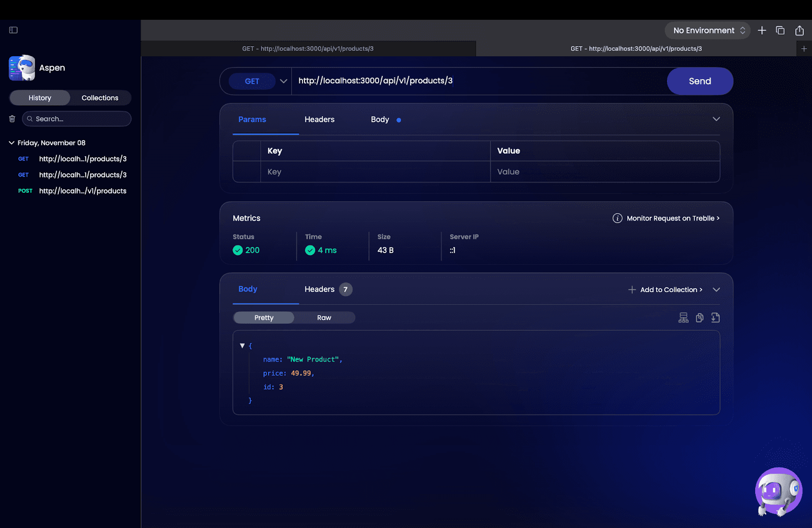Collapse the Params panel chevron
The width and height of the screenshot is (812, 528).
point(716,119)
